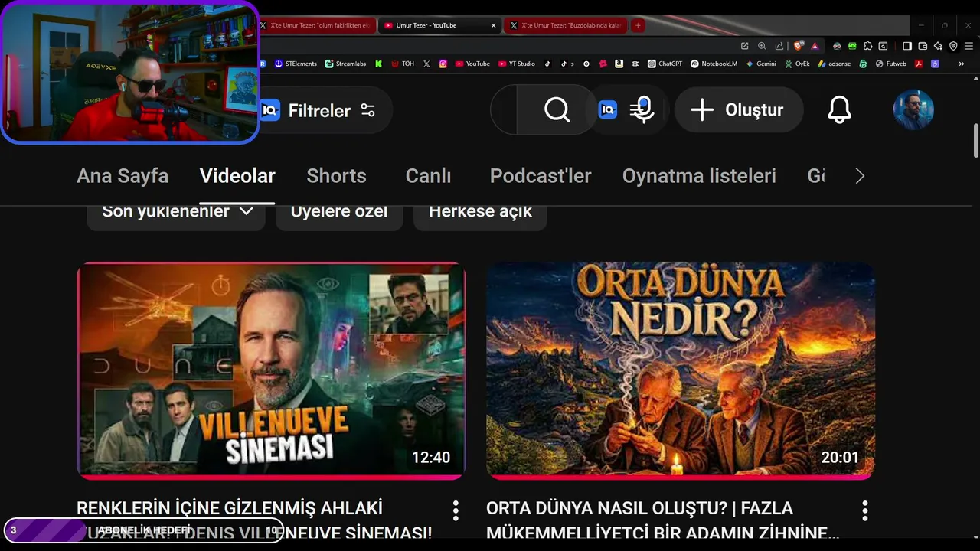
Task: Open the Amazon bookmark icon
Action: pyautogui.click(x=619, y=64)
